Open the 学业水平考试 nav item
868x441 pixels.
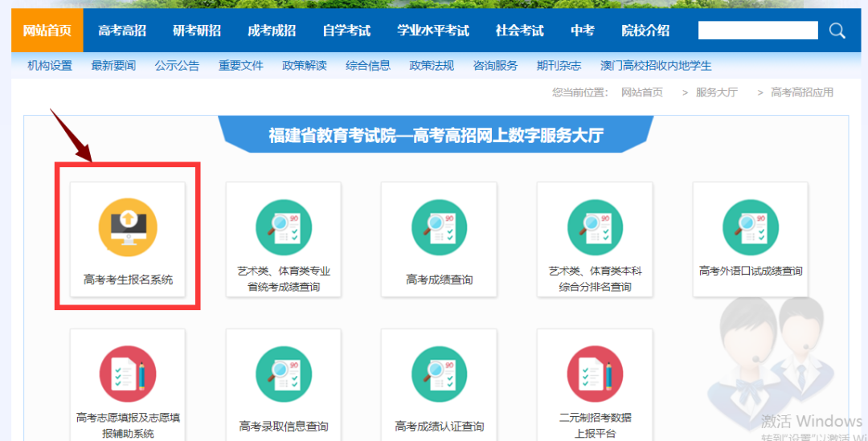coord(433,31)
